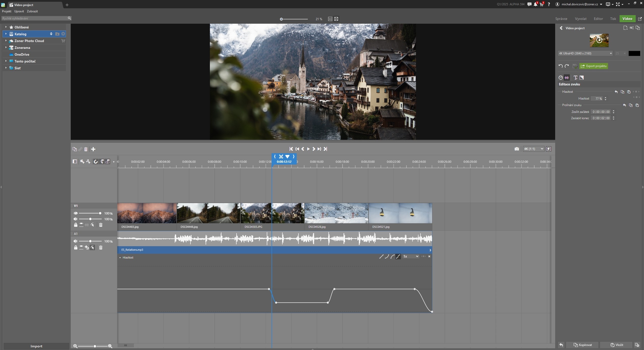Select the S-curve interpolation icon in Hlasitost row
The height and width of the screenshot is (350, 644).
(x=398, y=257)
